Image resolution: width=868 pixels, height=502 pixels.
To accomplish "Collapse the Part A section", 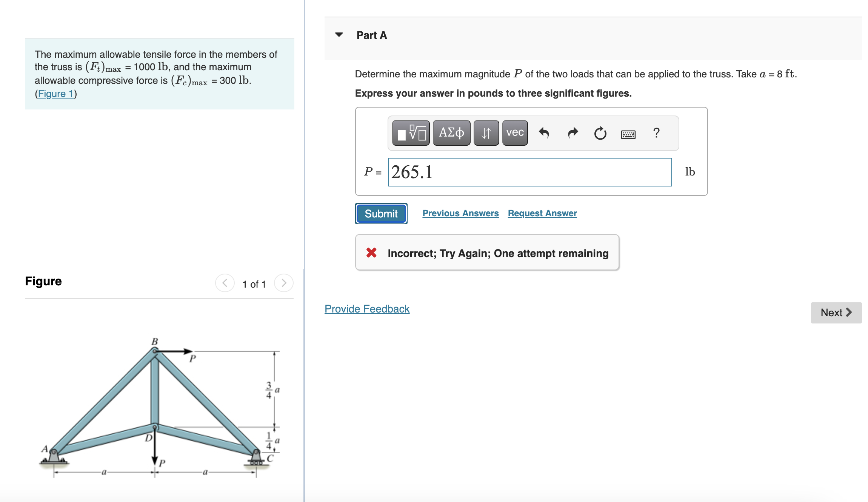I will 339,35.
